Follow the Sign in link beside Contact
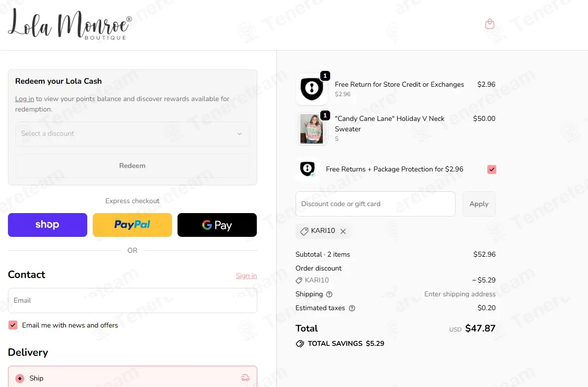588x387 pixels. click(246, 276)
